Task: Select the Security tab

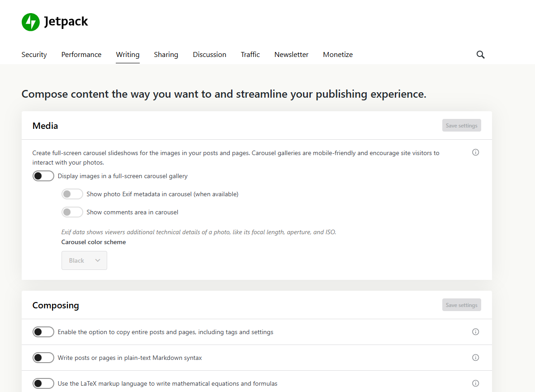Action: click(34, 54)
